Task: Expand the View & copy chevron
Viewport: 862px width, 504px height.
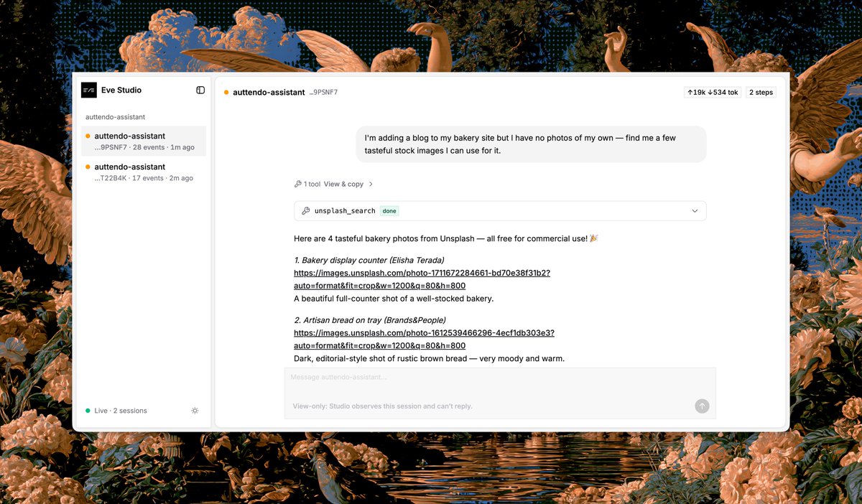Action: pos(371,185)
